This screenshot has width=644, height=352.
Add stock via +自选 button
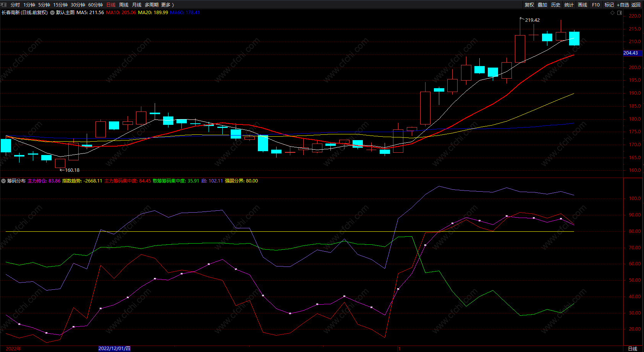pos(623,5)
